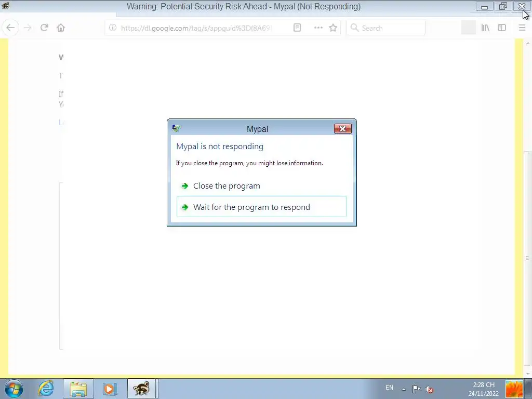532x399 pixels.
Task: Reload the current page
Action: tap(44, 28)
